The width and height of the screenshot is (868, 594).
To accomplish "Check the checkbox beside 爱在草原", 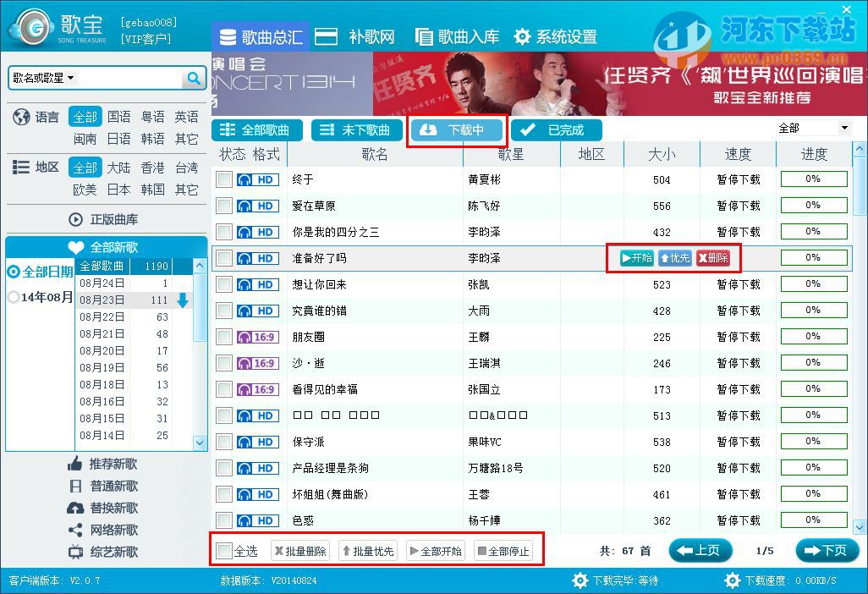I will [224, 205].
